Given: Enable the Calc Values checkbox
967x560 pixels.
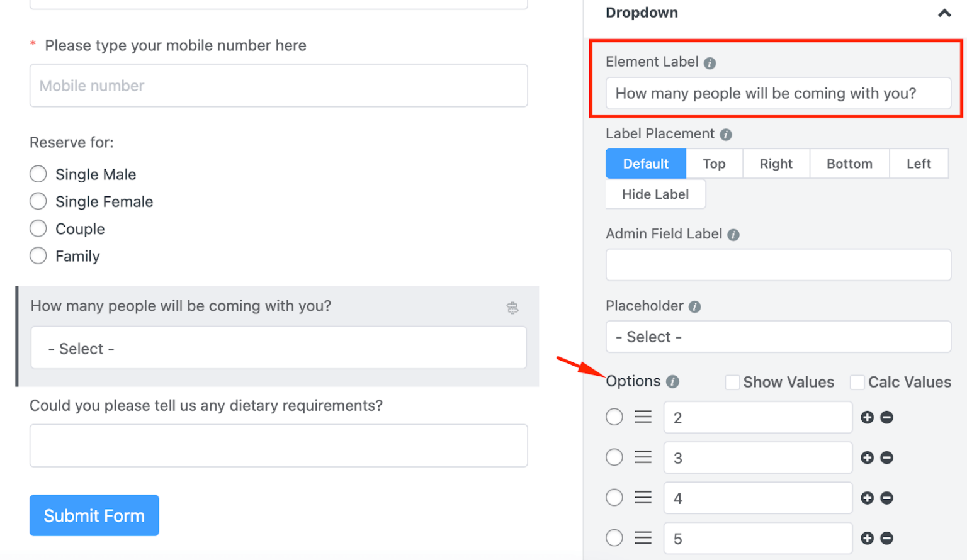Looking at the screenshot, I should (x=857, y=382).
